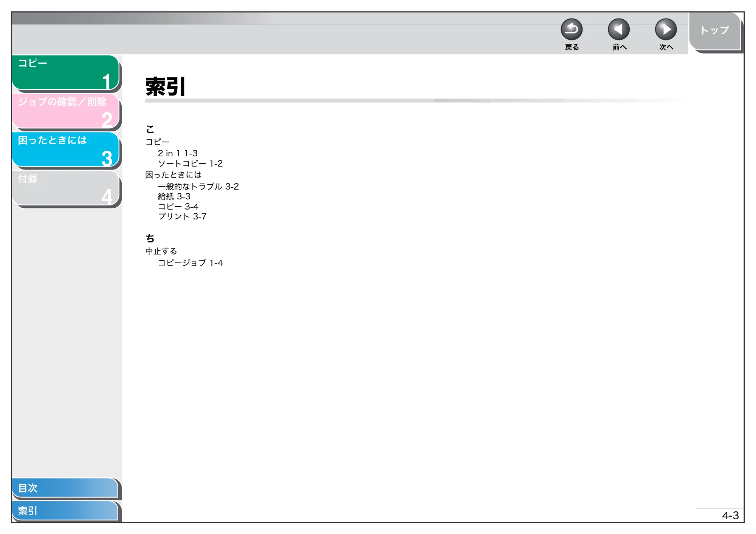Follow the ソートコピー 1-2 index entry

point(190,164)
